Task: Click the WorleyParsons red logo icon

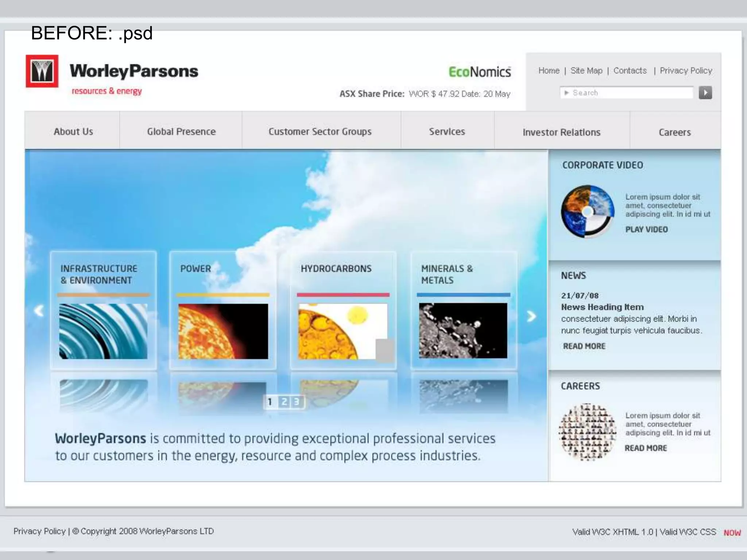Action: (x=42, y=71)
